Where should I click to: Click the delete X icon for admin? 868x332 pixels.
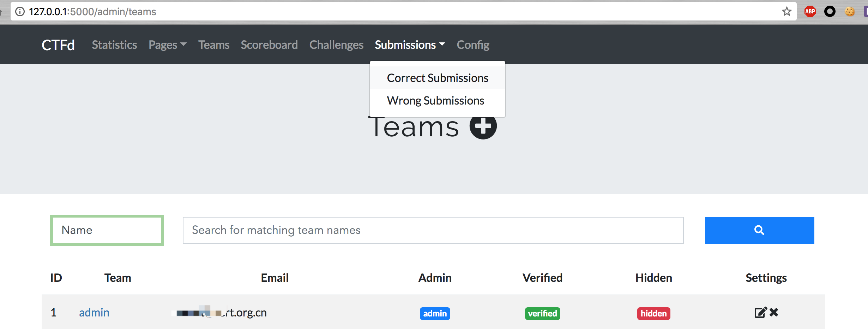pyautogui.click(x=774, y=312)
